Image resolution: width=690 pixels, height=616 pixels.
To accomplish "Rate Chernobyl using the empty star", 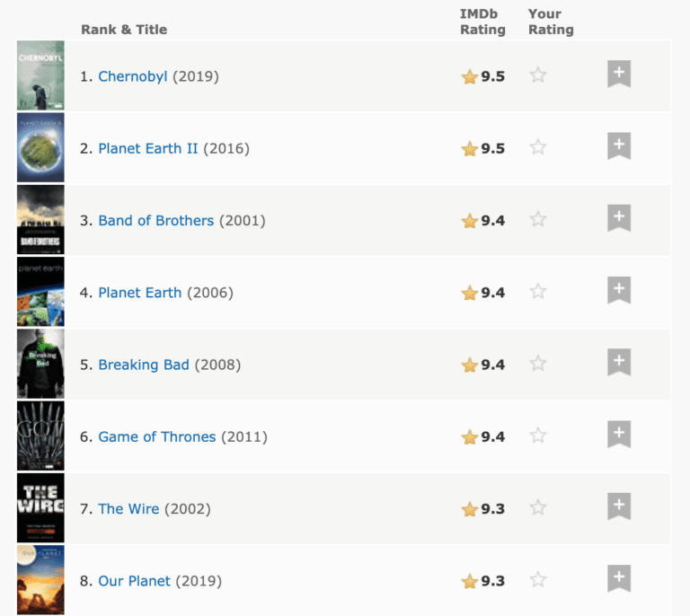I will tap(538, 75).
